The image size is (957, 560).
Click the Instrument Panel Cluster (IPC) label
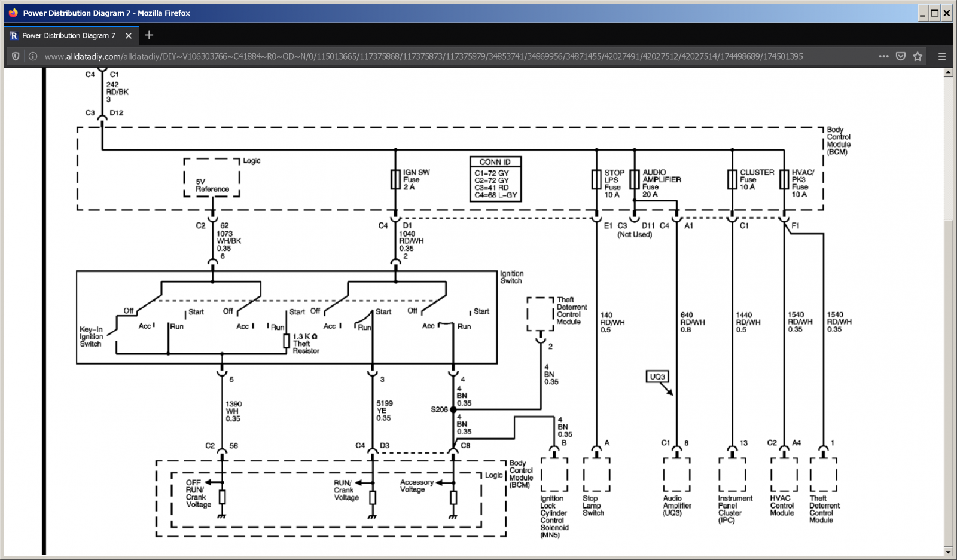(x=735, y=509)
